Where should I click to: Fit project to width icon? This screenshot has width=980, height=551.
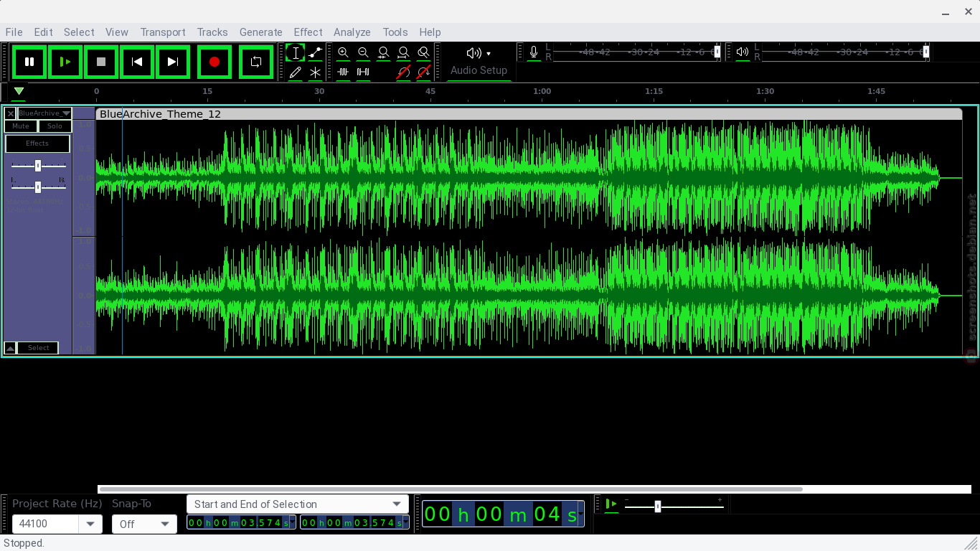[404, 52]
